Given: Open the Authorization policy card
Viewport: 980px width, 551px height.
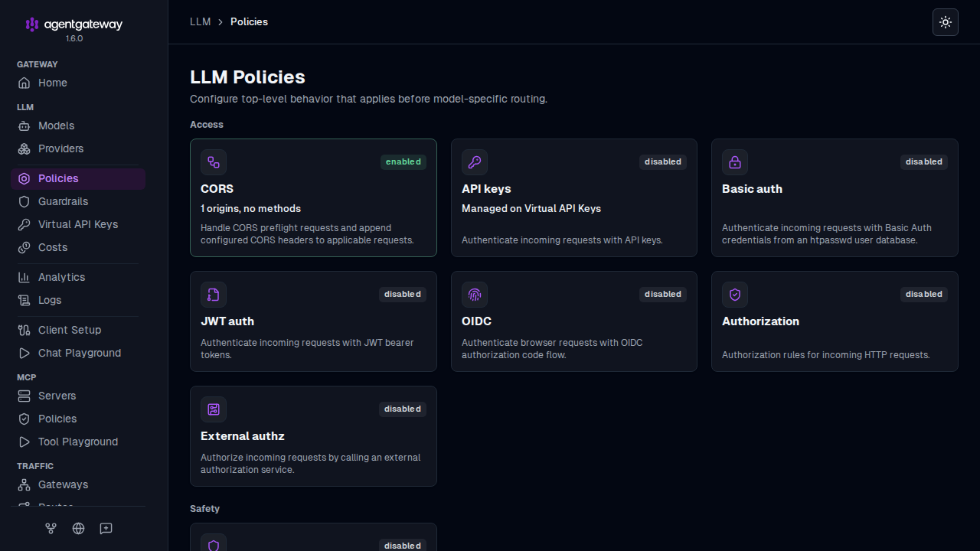Looking at the screenshot, I should coord(835,321).
